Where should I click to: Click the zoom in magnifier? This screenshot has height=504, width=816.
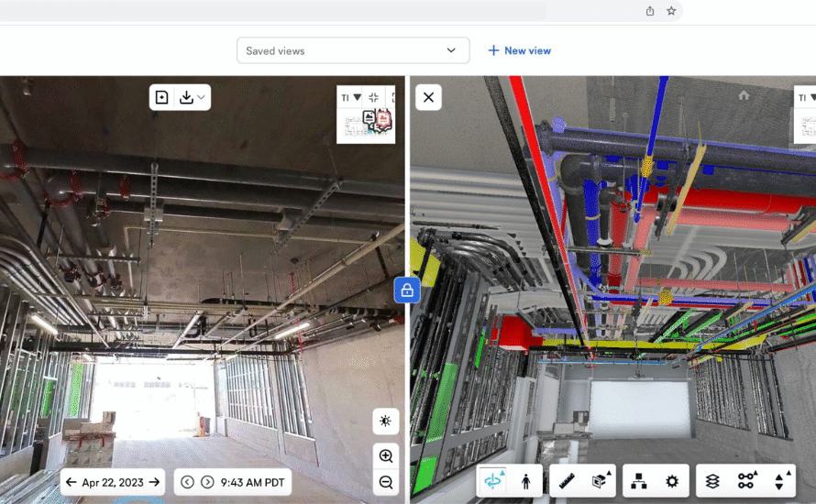[386, 455]
